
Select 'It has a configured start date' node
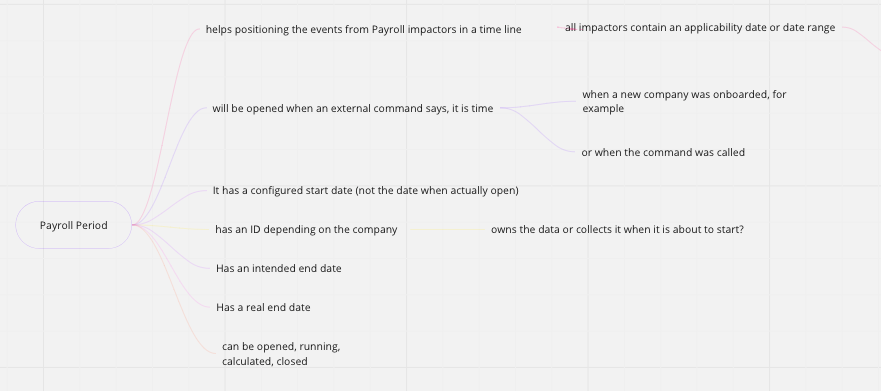click(x=366, y=190)
